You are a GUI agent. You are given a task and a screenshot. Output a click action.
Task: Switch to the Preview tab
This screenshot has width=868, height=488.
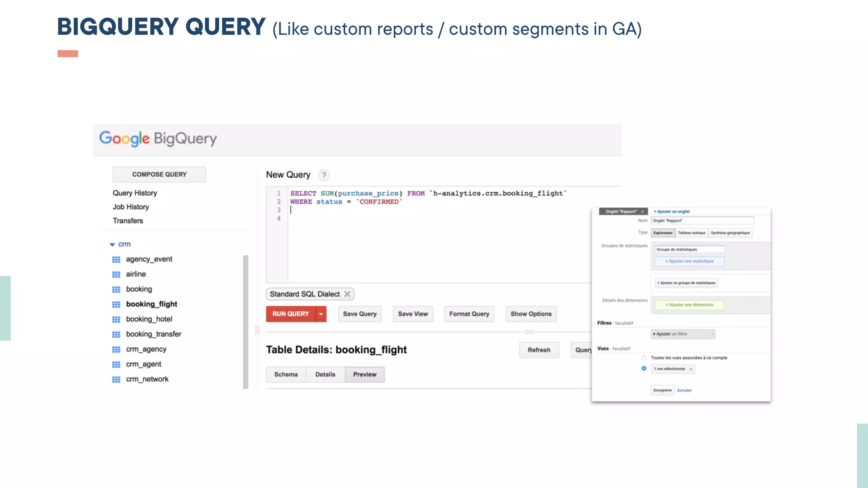tap(365, 374)
